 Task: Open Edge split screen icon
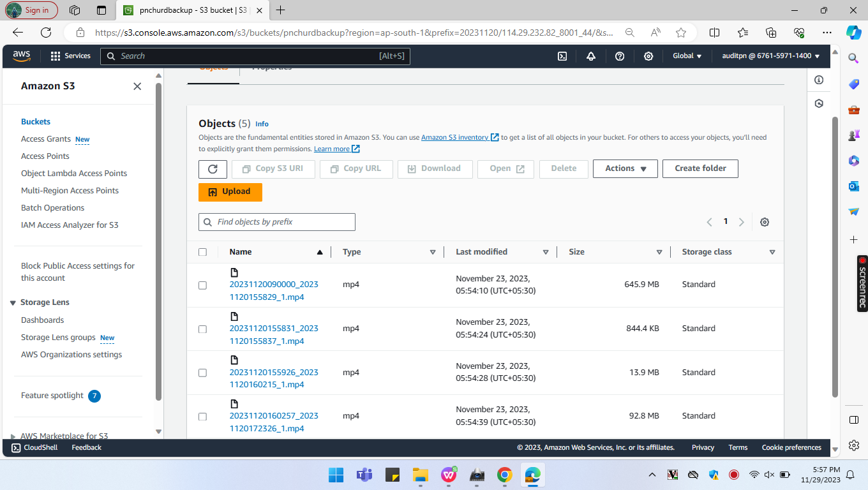715,33
